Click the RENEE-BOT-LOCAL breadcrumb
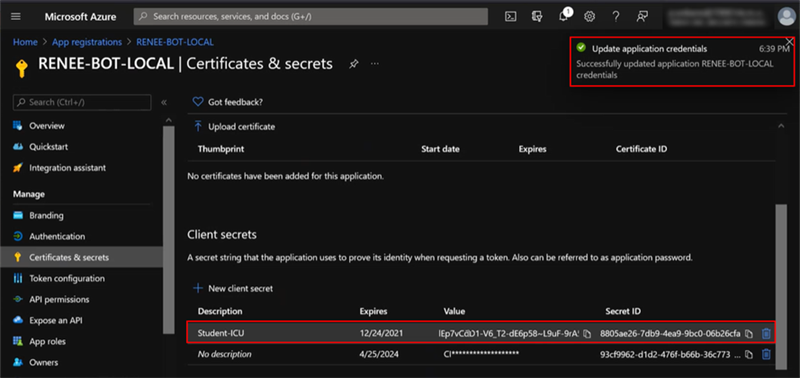This screenshot has height=378, width=800. pos(175,42)
